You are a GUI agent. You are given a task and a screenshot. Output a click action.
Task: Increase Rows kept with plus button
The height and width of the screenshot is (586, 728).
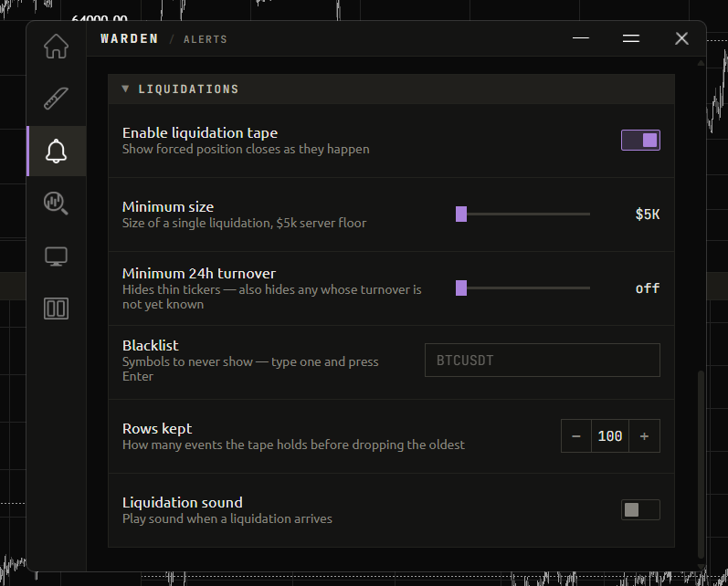point(645,436)
